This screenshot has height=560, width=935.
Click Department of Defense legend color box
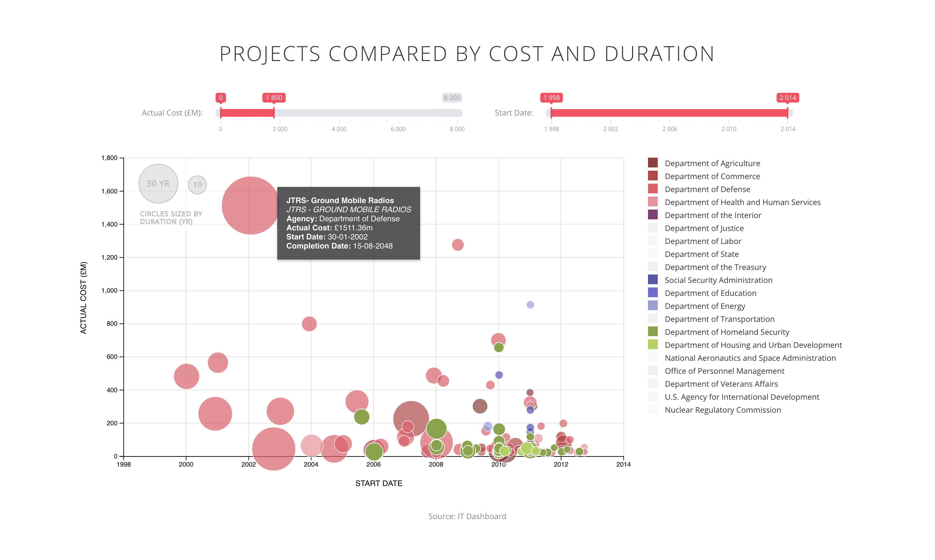(652, 189)
